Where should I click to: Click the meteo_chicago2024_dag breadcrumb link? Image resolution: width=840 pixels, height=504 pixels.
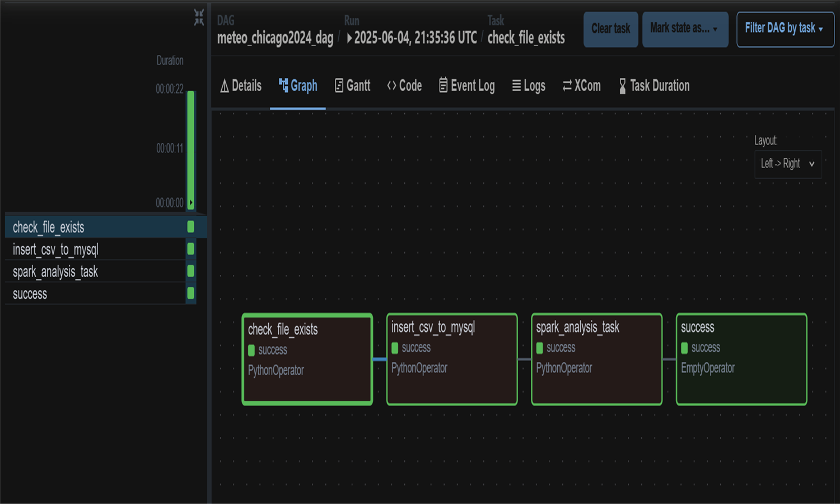point(275,38)
